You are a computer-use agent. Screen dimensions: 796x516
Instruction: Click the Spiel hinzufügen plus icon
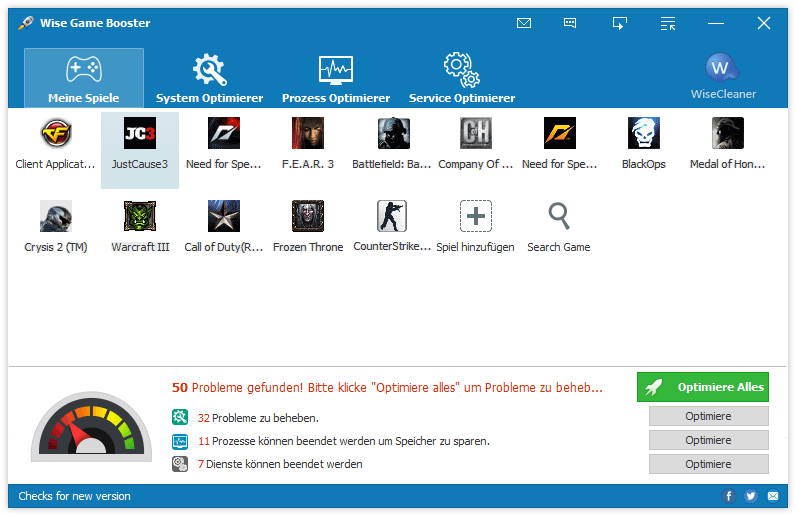tap(475, 217)
